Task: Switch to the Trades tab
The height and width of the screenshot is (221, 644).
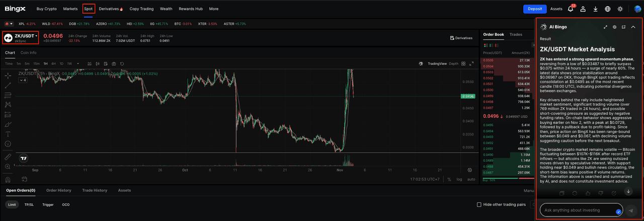Action: click(x=516, y=35)
